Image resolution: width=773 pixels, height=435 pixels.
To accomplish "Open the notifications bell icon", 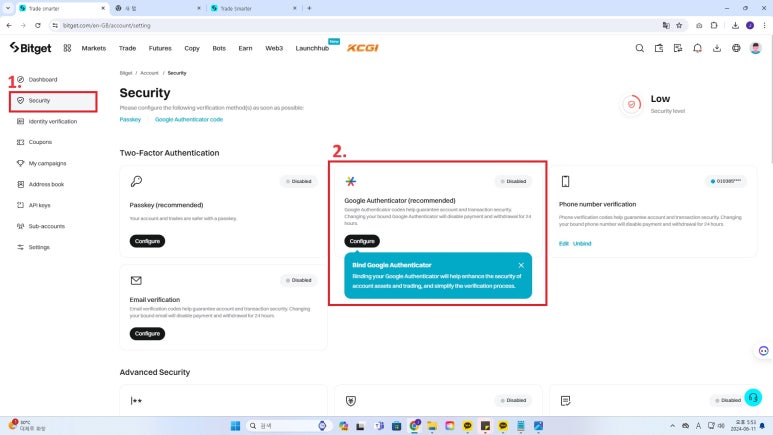I will coord(697,48).
